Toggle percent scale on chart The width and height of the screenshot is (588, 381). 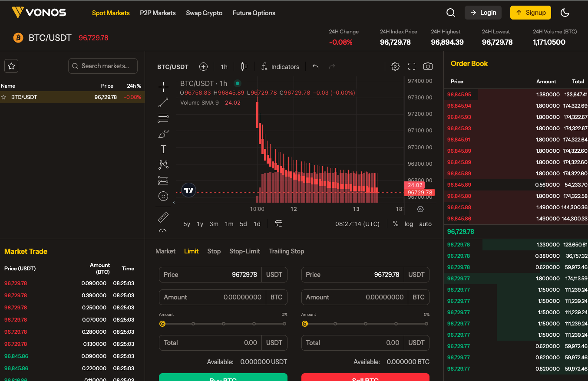tap(396, 224)
